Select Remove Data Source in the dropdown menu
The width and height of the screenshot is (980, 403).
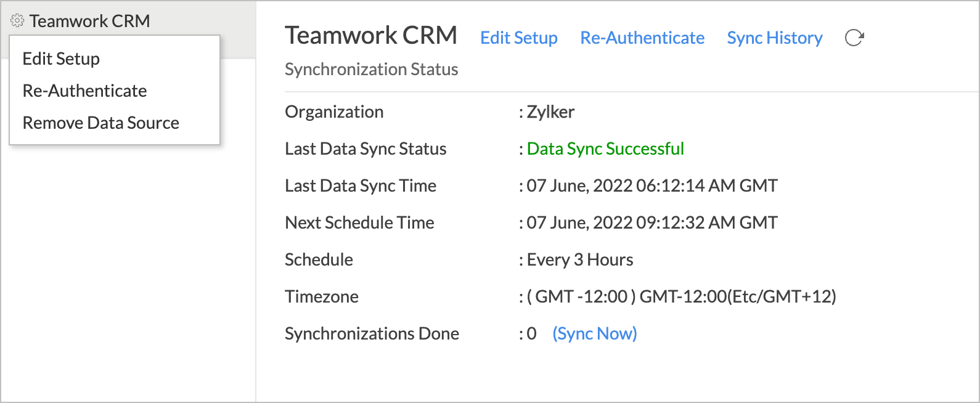click(x=101, y=123)
